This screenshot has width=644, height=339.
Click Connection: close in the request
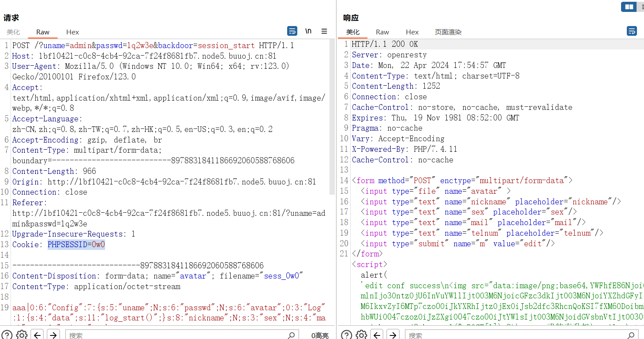pyautogui.click(x=49, y=192)
